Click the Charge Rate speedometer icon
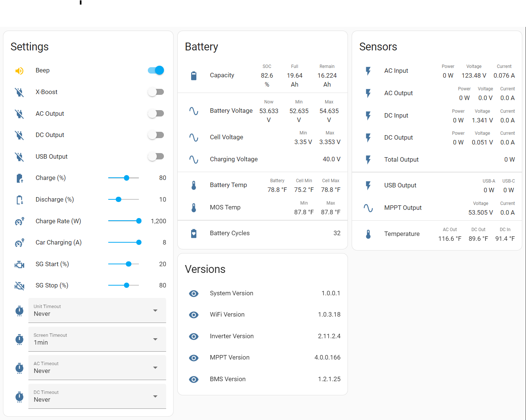This screenshot has width=526, height=420. tap(19, 221)
